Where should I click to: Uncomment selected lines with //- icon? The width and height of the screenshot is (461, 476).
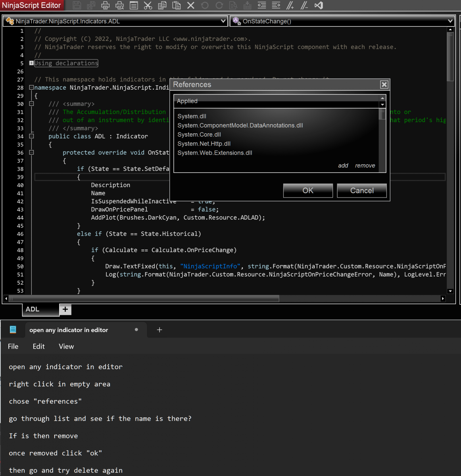304,6
